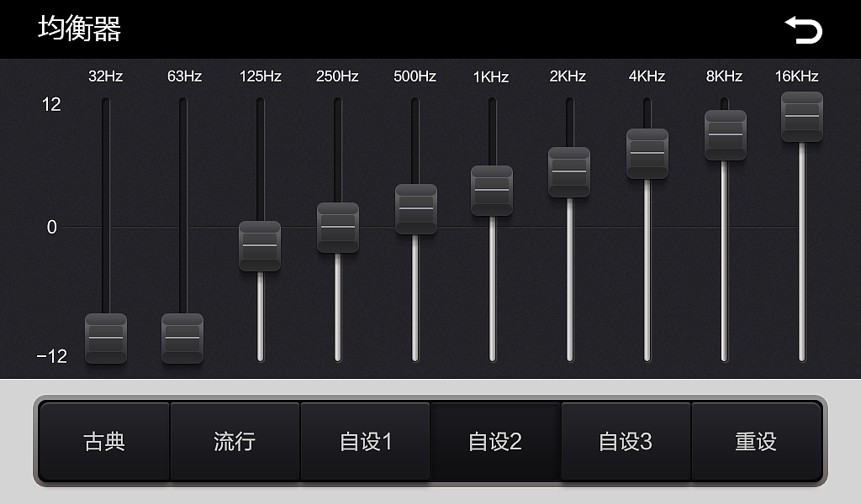Viewport: 861px width, 504px height.
Task: Click the 32Hz frequency label
Action: (x=105, y=76)
